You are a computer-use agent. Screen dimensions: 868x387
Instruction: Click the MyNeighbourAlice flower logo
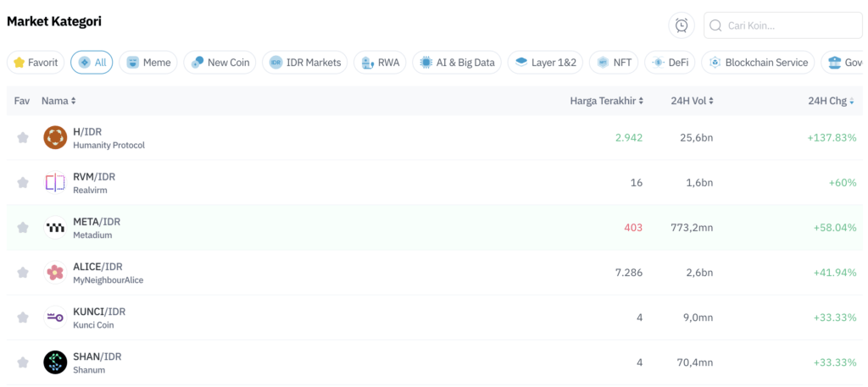[x=55, y=272]
